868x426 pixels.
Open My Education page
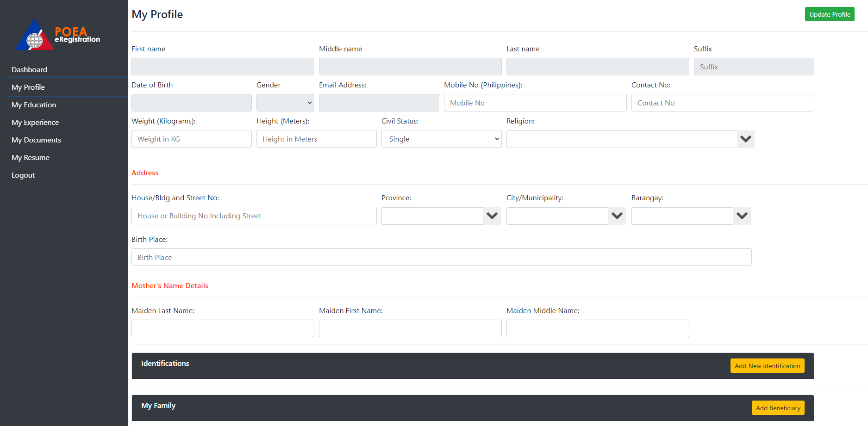click(34, 105)
